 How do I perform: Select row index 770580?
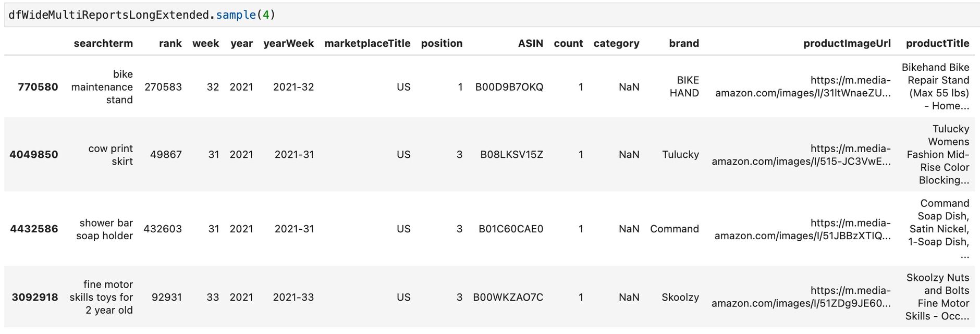pyautogui.click(x=38, y=87)
